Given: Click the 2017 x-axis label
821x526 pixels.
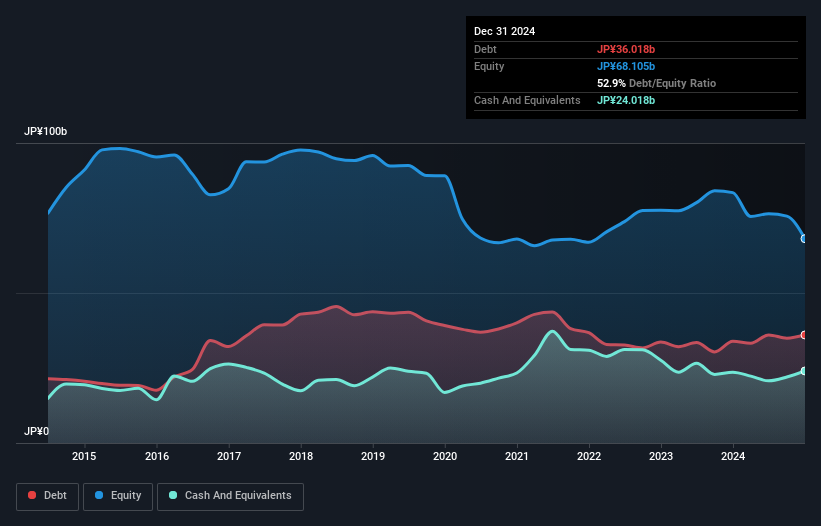Looking at the screenshot, I should [229, 456].
